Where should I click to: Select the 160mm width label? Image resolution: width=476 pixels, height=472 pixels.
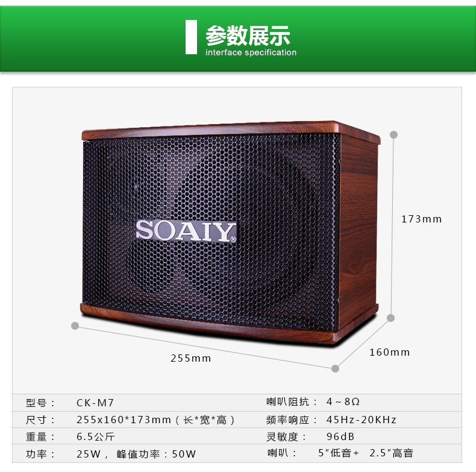389,352
